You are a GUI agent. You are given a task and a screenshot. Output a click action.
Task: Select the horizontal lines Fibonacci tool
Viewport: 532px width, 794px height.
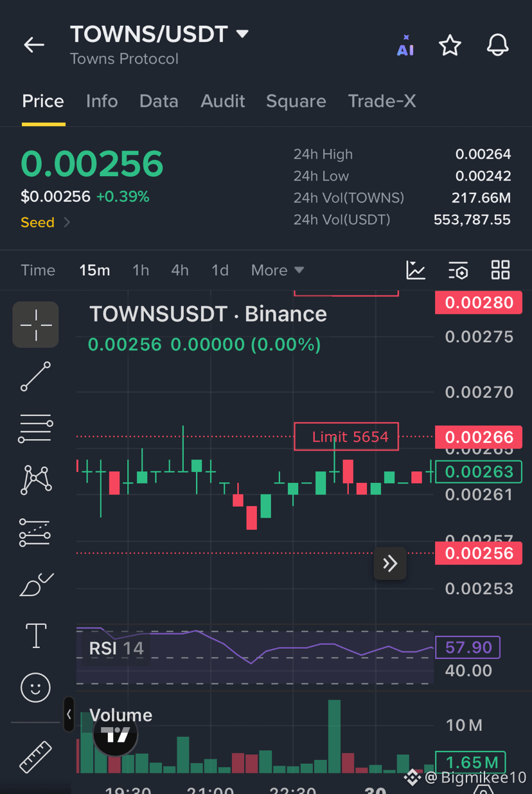coord(35,428)
